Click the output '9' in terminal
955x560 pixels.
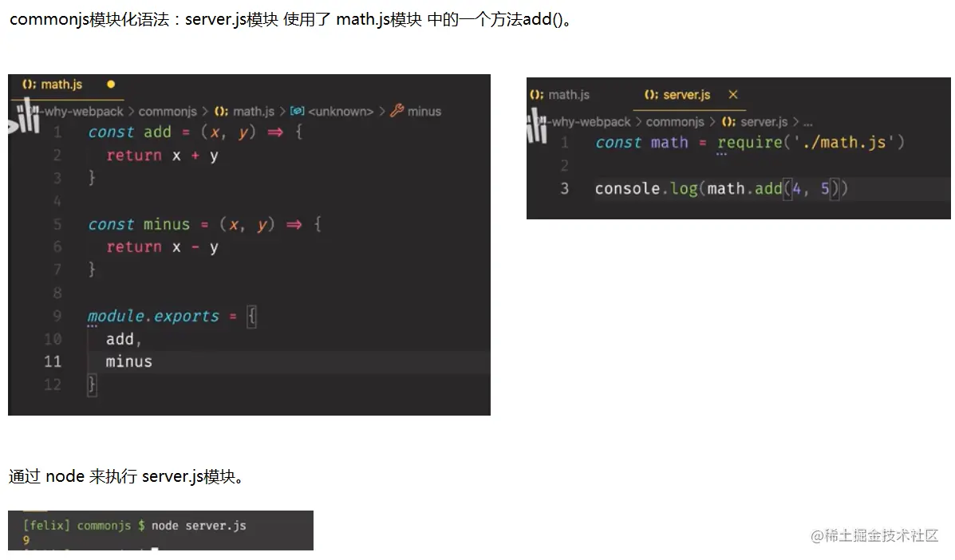click(26, 540)
